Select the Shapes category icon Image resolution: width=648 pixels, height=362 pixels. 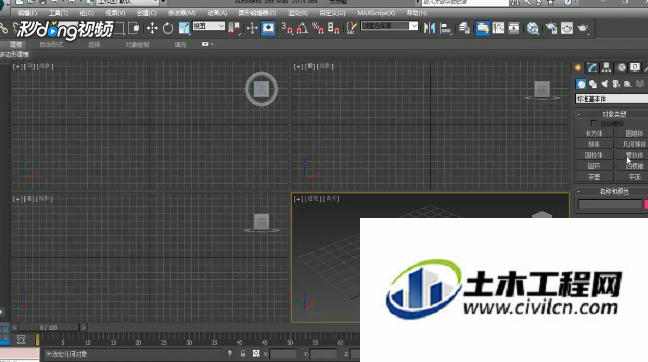pyautogui.click(x=593, y=84)
